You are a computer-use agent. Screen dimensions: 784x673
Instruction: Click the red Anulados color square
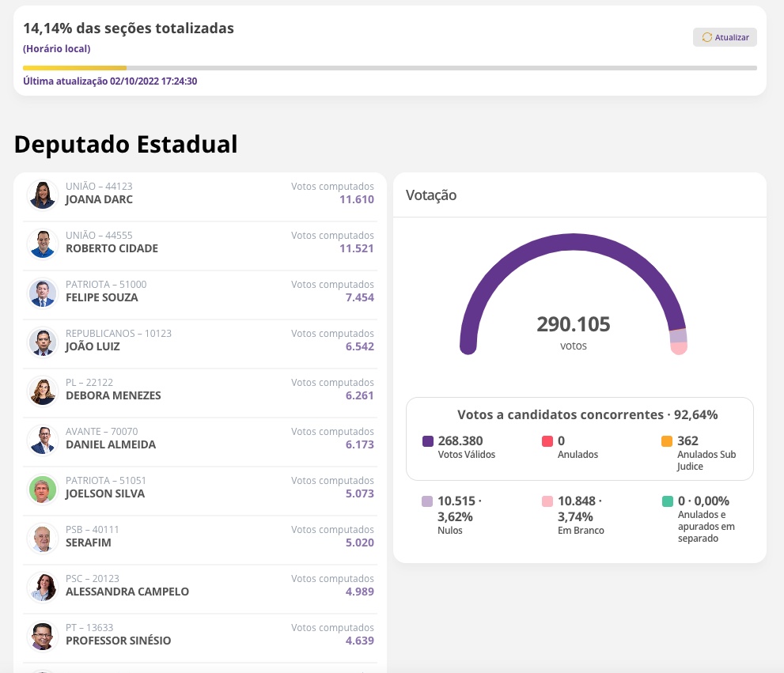point(547,441)
